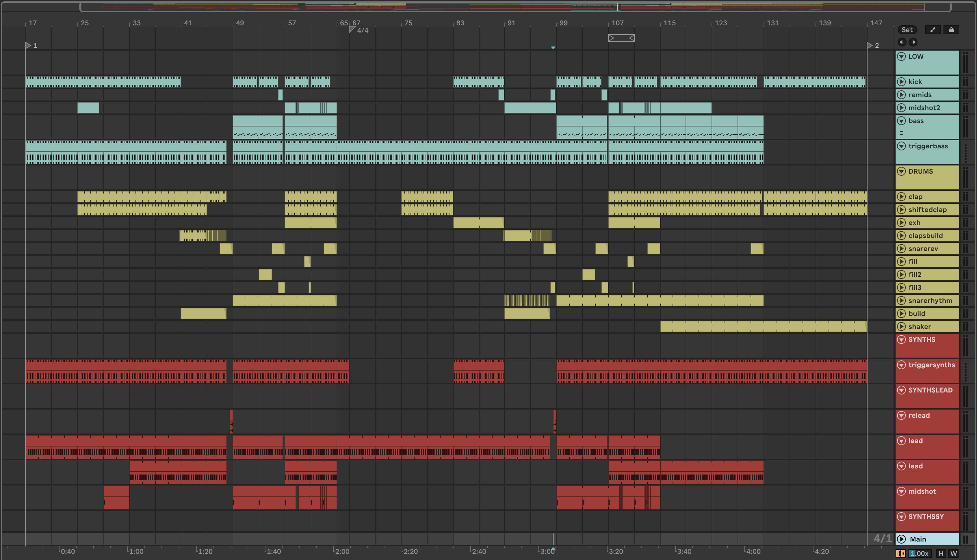Collapse the LOW group track
Image resolution: width=977 pixels, height=560 pixels.
click(902, 56)
